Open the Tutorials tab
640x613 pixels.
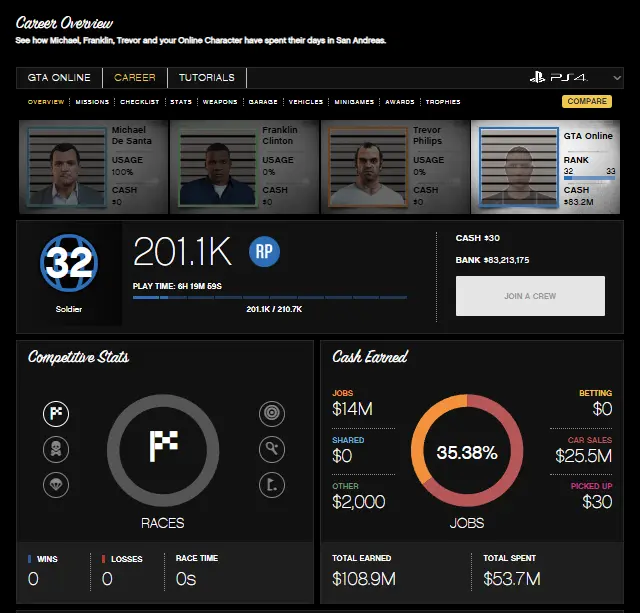(x=207, y=78)
